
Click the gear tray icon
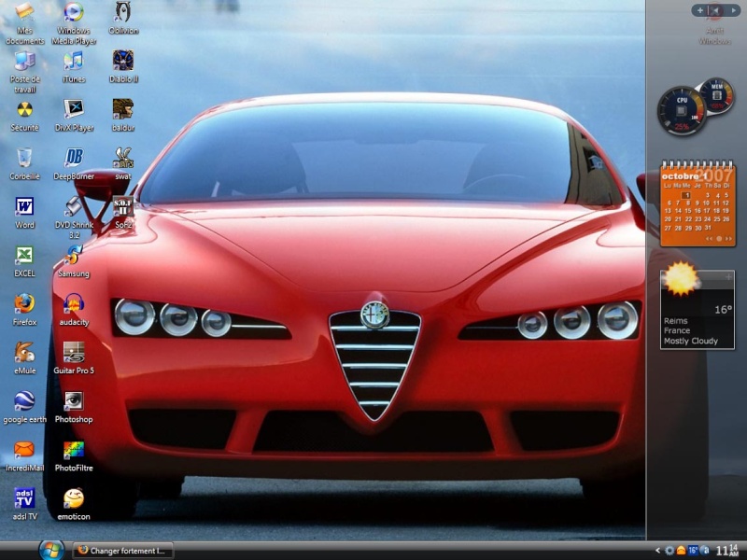(669, 551)
